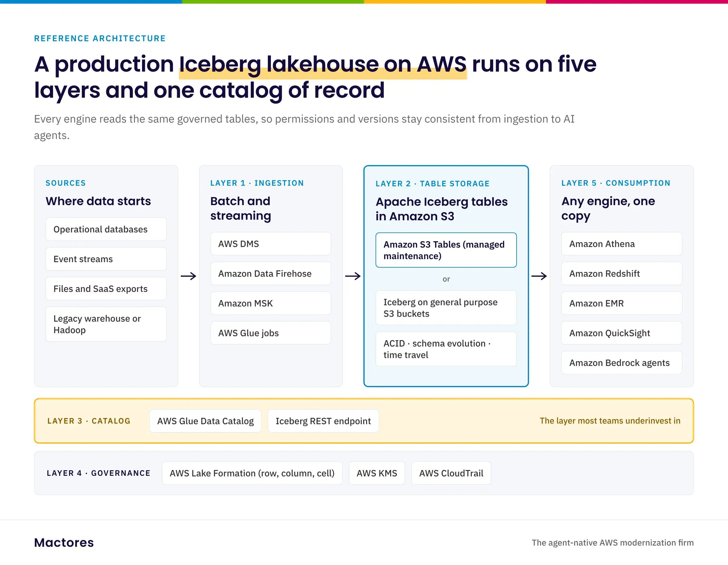This screenshot has height=565, width=728.
Task: Select Iceberg on general purpose S3 buckets
Action: (446, 308)
